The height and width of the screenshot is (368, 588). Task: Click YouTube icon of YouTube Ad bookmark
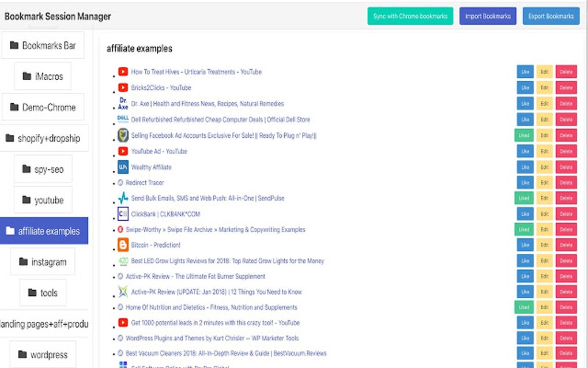123,151
